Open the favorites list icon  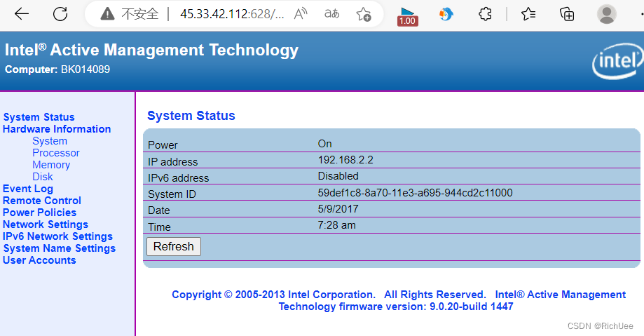[x=528, y=14]
